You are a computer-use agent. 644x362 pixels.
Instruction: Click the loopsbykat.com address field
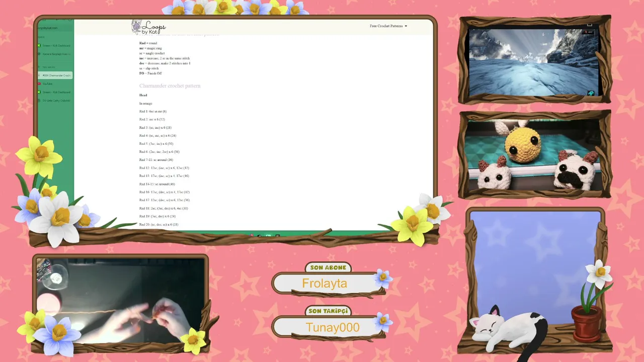point(54,28)
